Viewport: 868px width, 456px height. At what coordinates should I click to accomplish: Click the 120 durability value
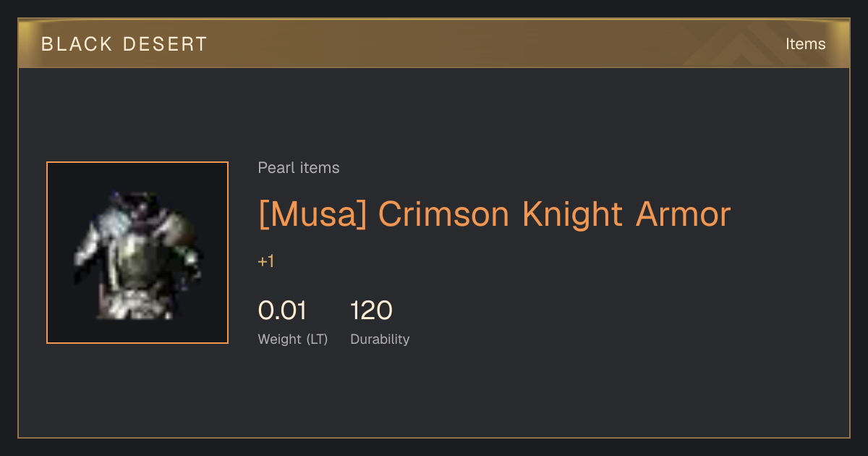click(x=371, y=311)
